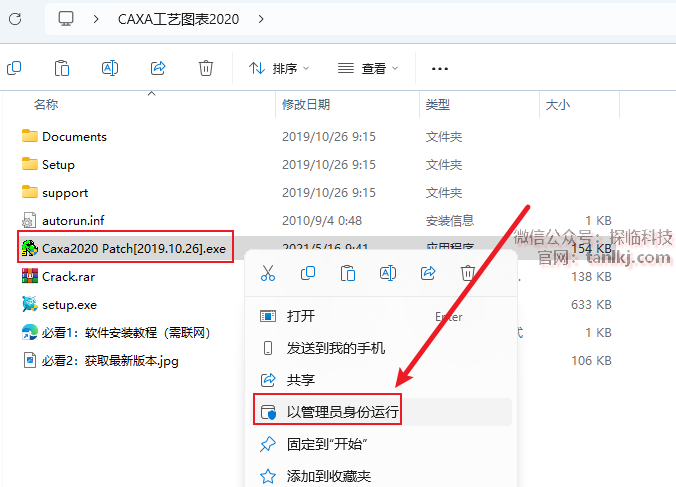The width and height of the screenshot is (676, 487).
Task: Click Delete trash icon in context menu
Action: [468, 273]
